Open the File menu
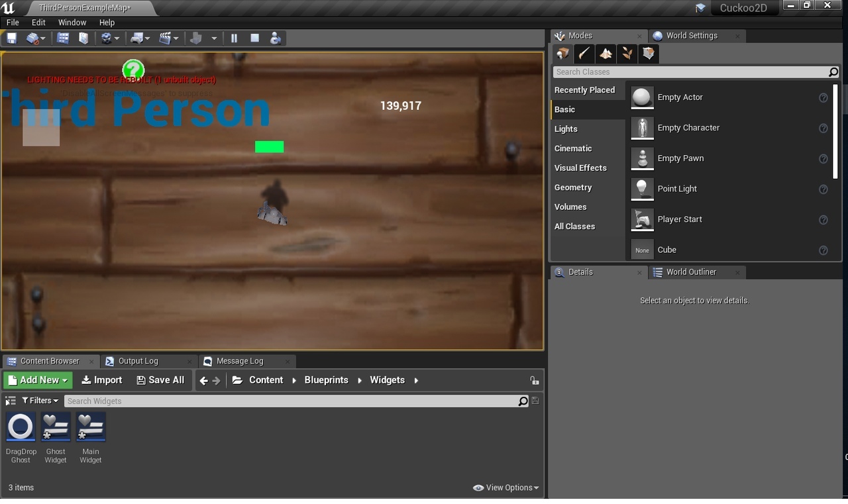This screenshot has width=848, height=504. 13,23
